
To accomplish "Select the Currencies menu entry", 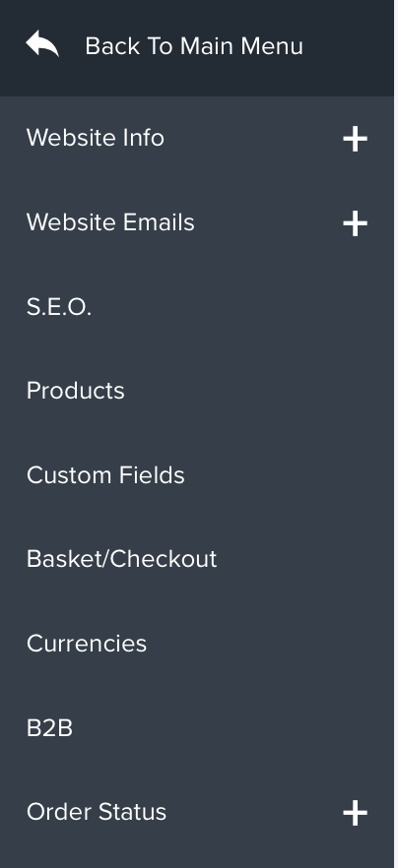I will tap(87, 644).
